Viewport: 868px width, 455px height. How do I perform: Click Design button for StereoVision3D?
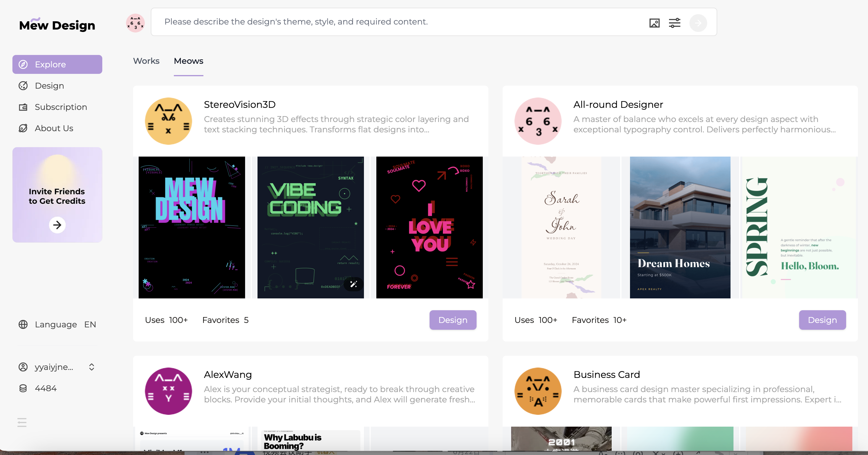(453, 320)
